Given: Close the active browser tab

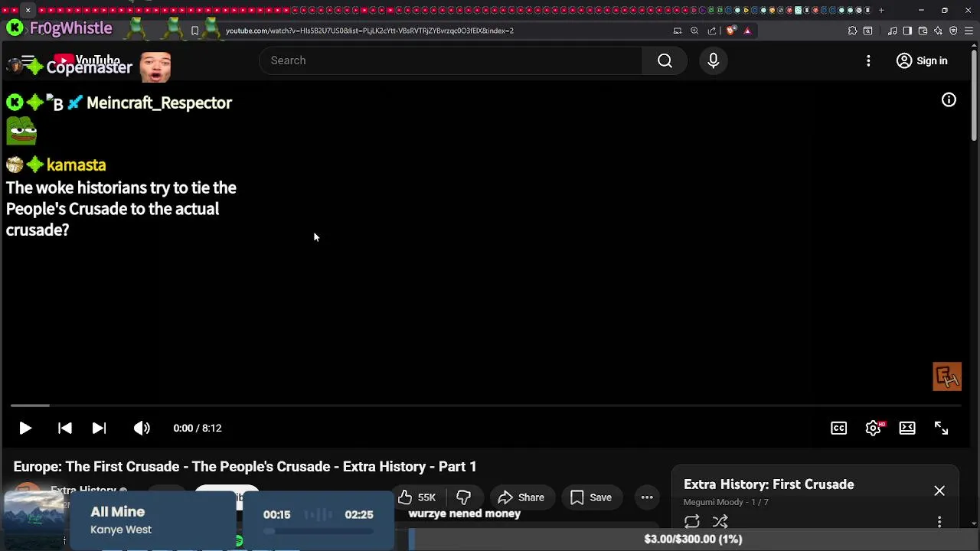Looking at the screenshot, I should pos(28,10).
